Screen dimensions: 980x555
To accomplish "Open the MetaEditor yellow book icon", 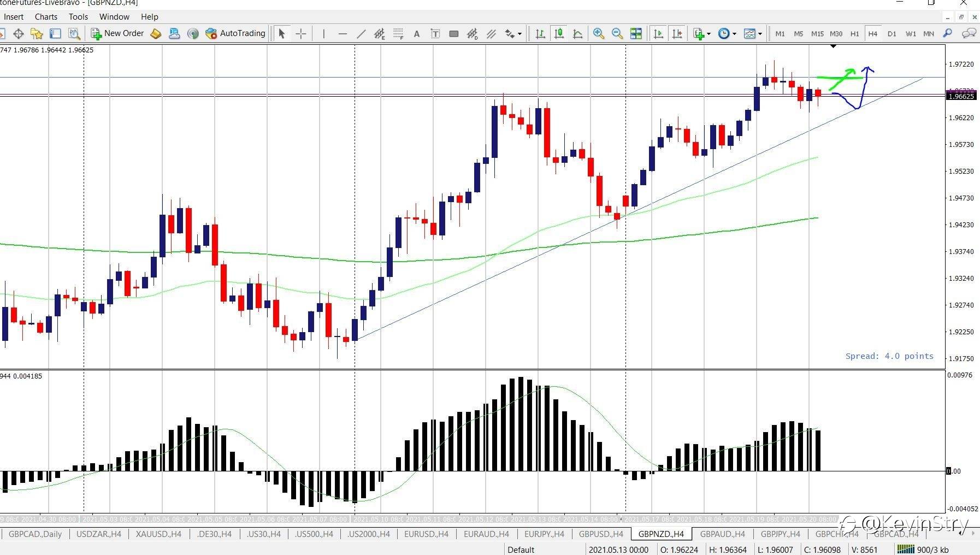I will [156, 33].
